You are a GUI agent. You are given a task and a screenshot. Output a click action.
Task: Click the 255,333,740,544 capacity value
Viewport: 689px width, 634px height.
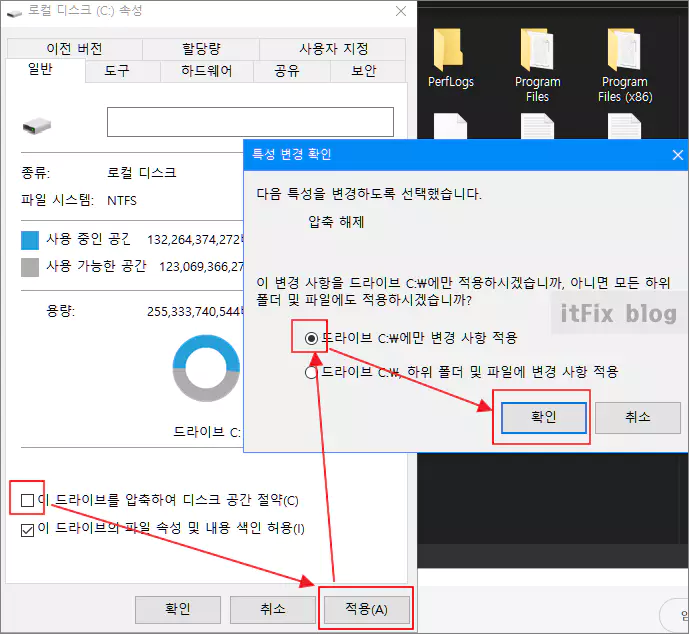pyautogui.click(x=195, y=312)
